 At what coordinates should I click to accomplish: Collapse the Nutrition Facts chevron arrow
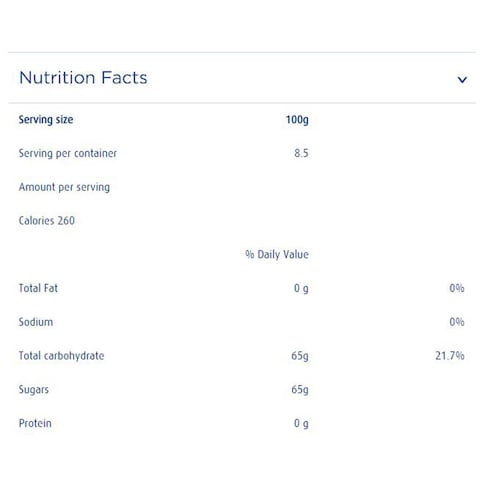coord(462,79)
